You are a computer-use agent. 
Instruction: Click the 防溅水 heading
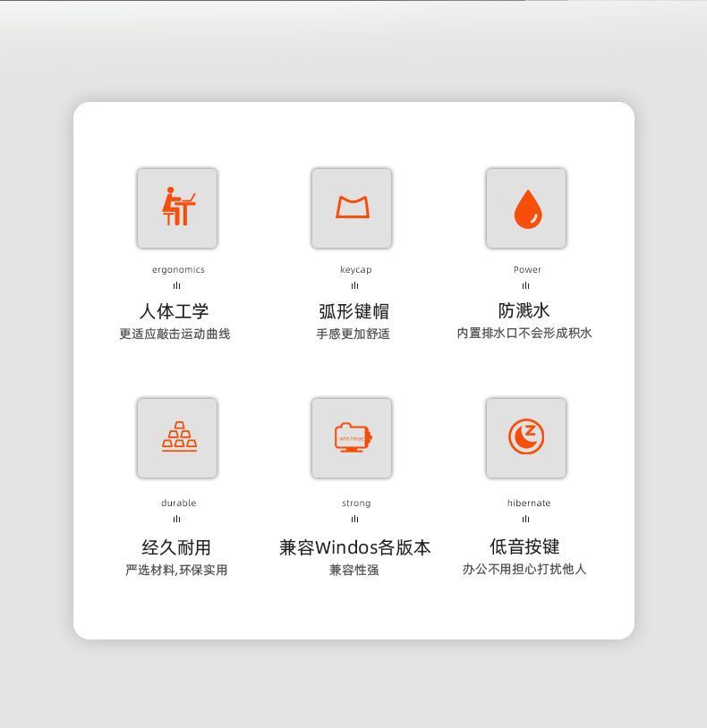524,310
